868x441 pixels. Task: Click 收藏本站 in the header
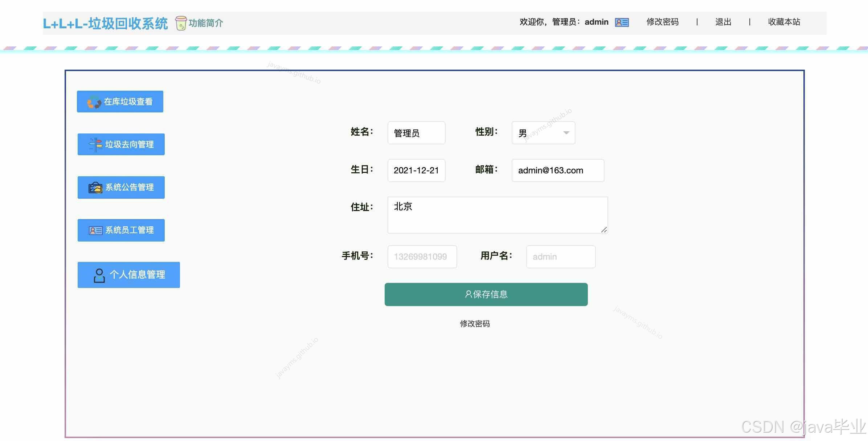coord(784,22)
